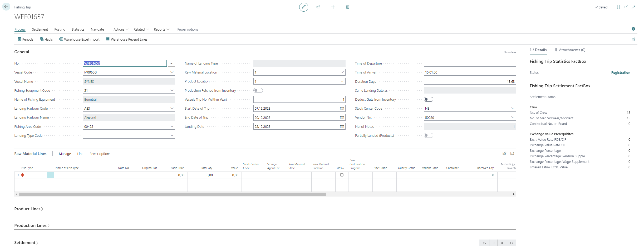
Task: Open Warehouse Receipt Lines action
Action: point(127,39)
